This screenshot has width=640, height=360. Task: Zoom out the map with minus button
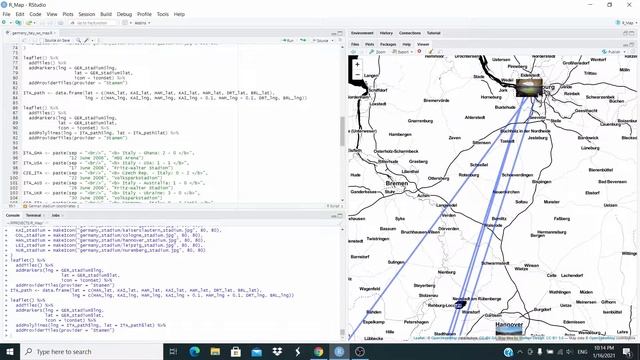click(357, 75)
